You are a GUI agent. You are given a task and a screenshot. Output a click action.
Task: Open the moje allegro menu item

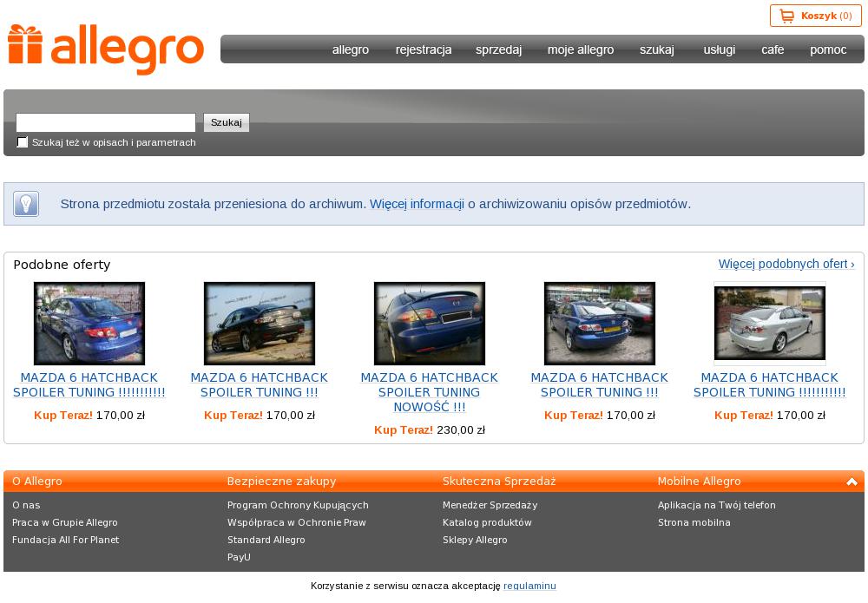click(581, 49)
